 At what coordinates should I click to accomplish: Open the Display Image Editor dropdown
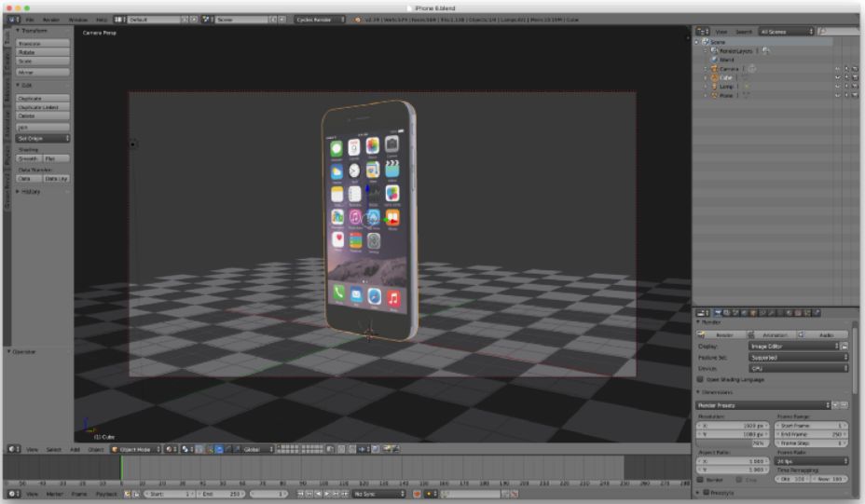pyautogui.click(x=794, y=346)
